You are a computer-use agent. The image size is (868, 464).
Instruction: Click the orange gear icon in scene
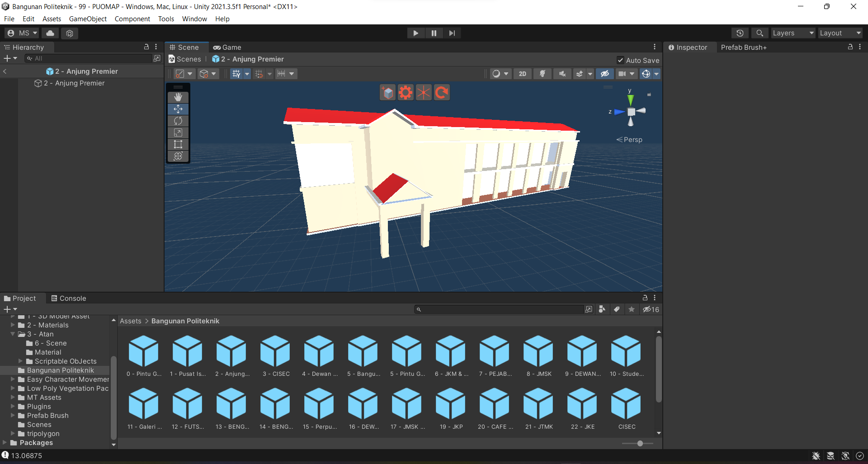coord(406,93)
